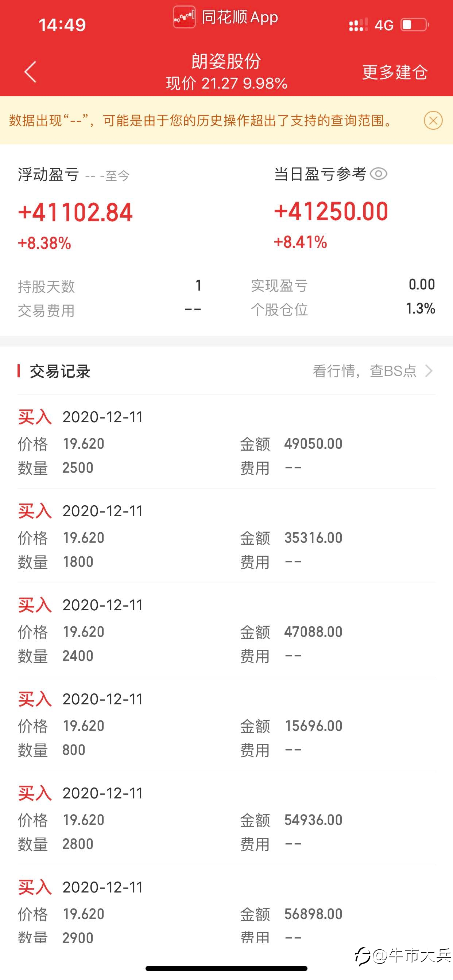Select the 朗姿股份 stock title
The image size is (453, 980).
226,61
